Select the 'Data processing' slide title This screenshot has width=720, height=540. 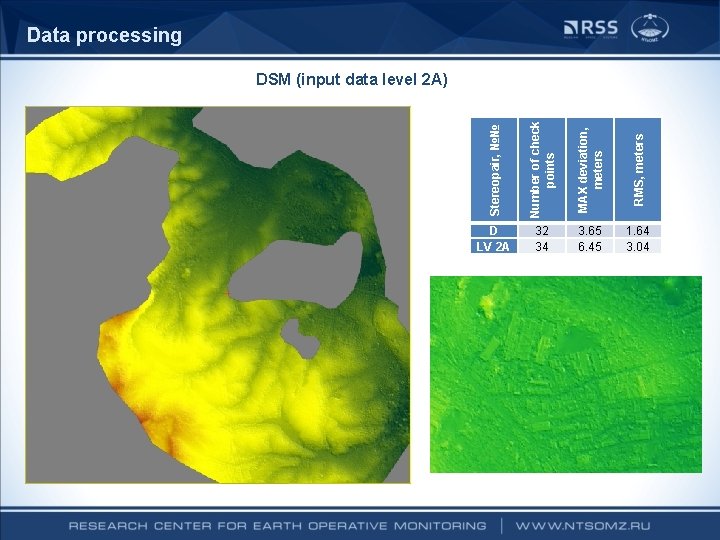104,35
